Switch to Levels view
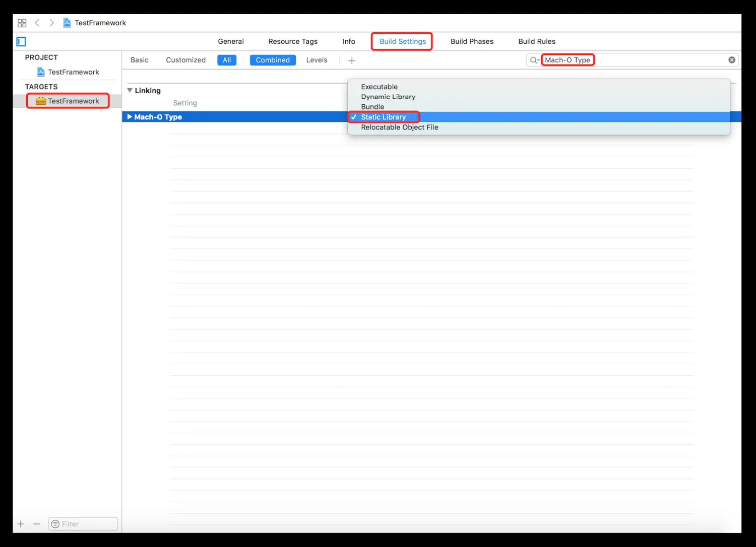This screenshot has width=756, height=547. (317, 60)
